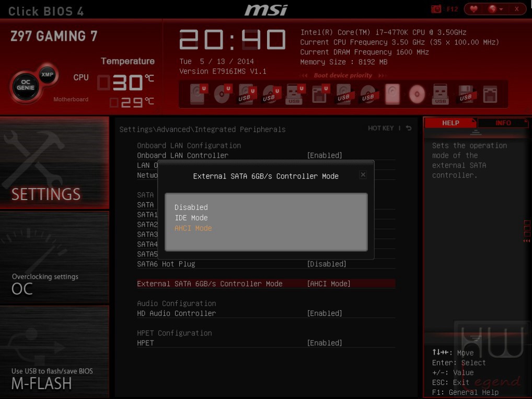Select the legacy USB hard disk boot icon

[344, 94]
